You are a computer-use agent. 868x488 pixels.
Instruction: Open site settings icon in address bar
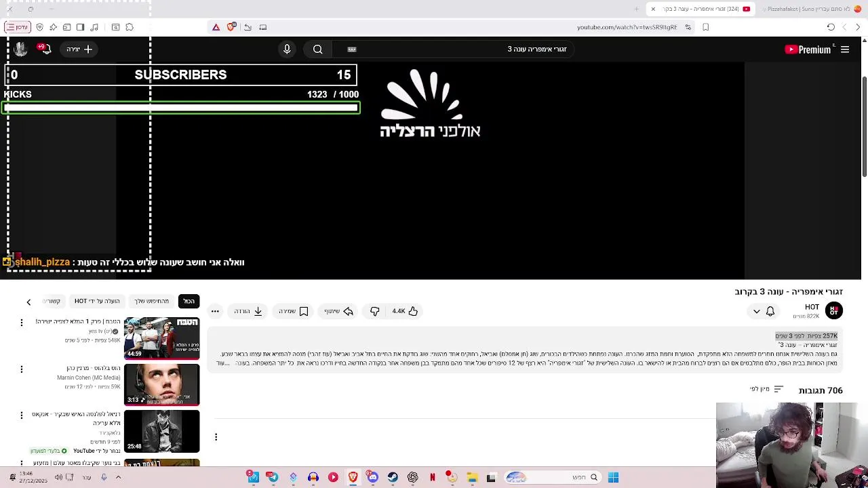coord(688,27)
